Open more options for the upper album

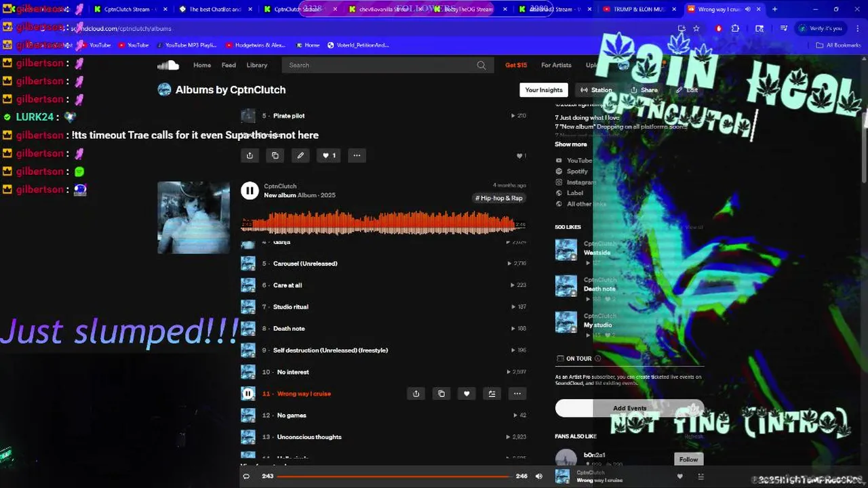point(357,155)
